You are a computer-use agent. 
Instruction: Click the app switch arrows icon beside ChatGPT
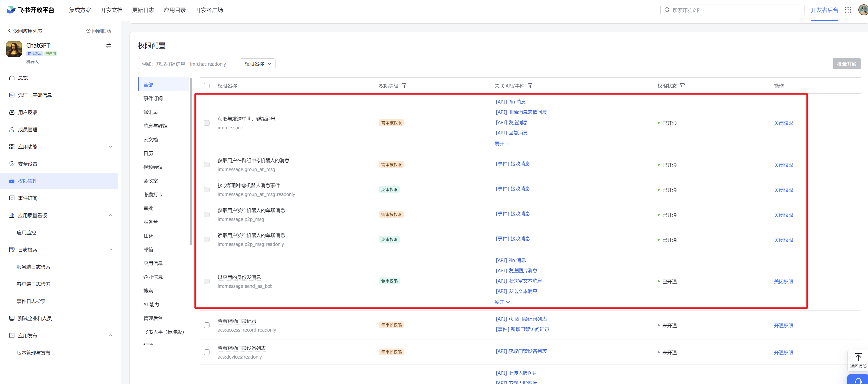pos(108,45)
